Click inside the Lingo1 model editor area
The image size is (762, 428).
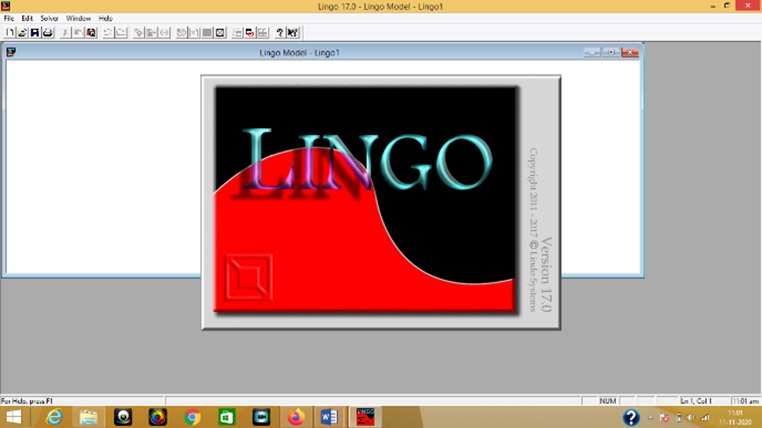click(x=102, y=165)
